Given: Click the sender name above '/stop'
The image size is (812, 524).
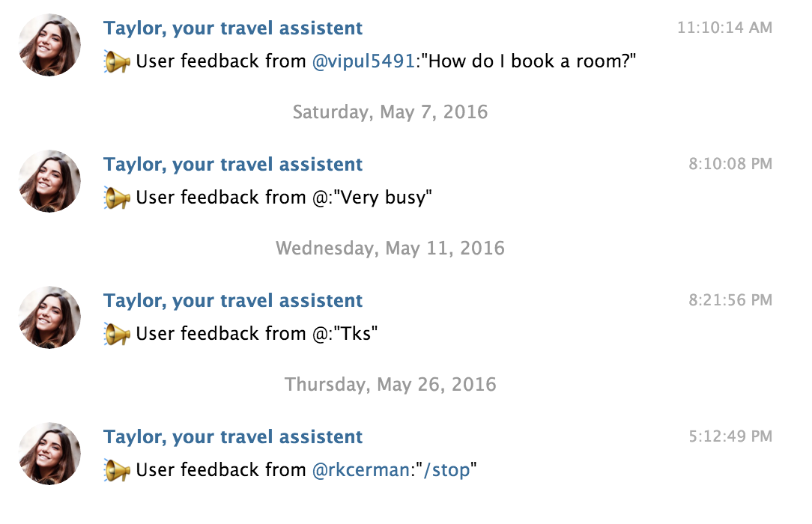Looking at the screenshot, I should [233, 436].
